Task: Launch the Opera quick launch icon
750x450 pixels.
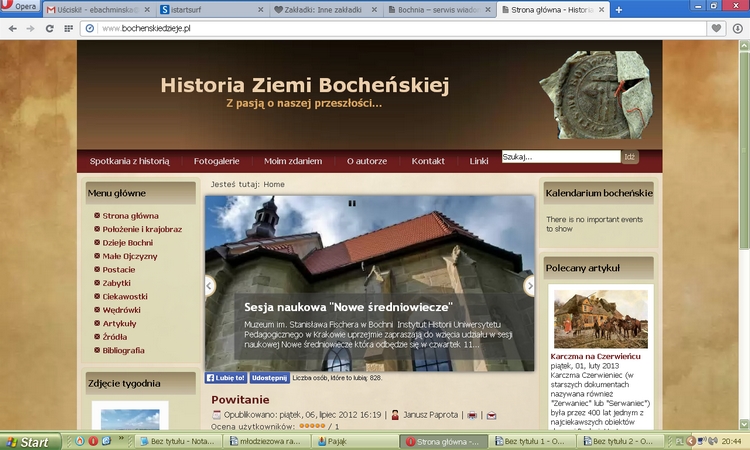Action: pyautogui.click(x=93, y=441)
